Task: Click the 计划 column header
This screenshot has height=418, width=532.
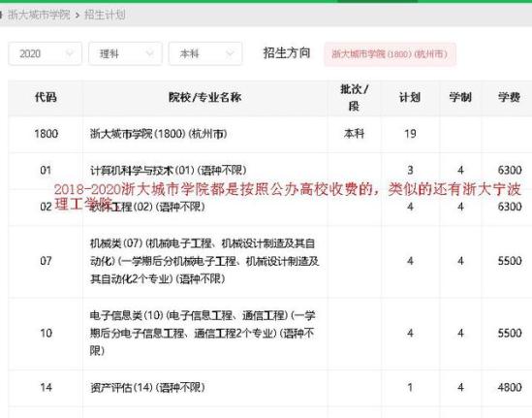Action: pos(410,98)
